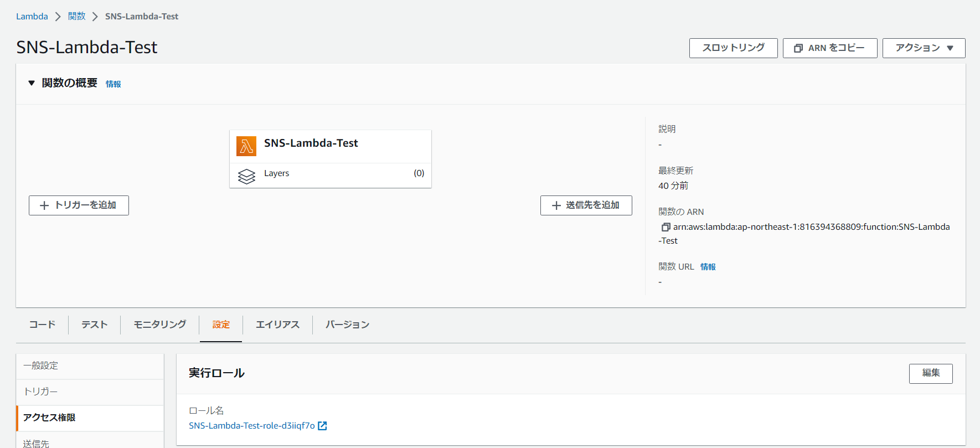Click the トリガーを追加 button
The width and height of the screenshot is (980, 448).
coord(79,205)
